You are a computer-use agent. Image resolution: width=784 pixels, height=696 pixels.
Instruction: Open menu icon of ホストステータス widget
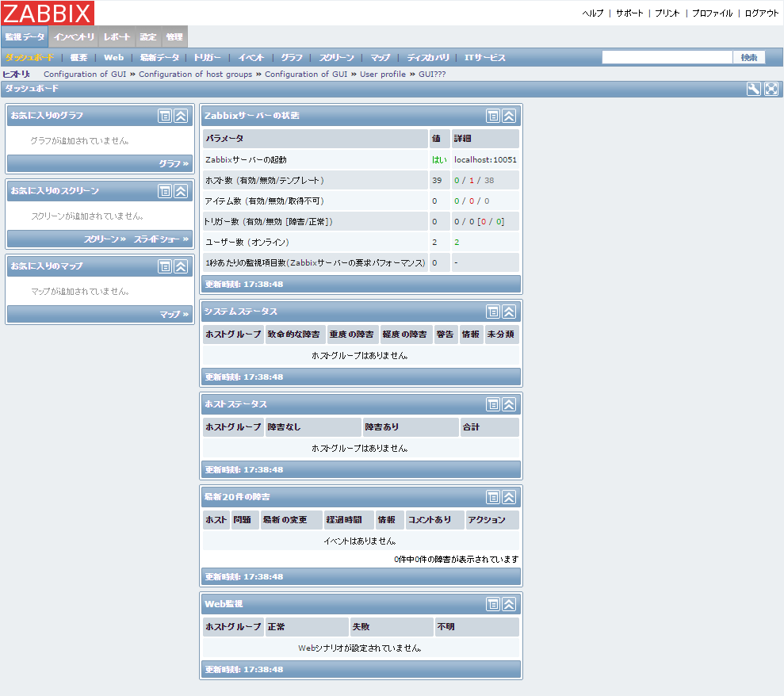click(x=492, y=404)
